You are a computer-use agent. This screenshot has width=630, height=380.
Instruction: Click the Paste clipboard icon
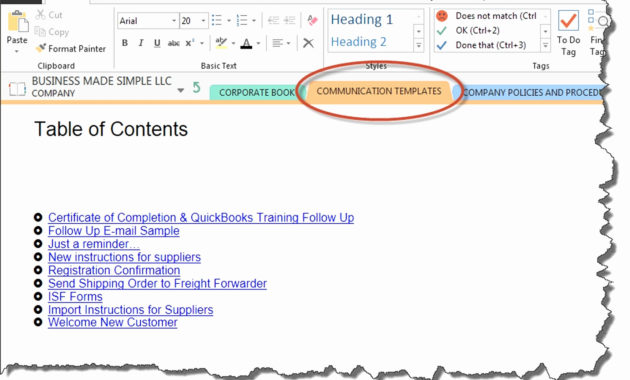point(18,22)
